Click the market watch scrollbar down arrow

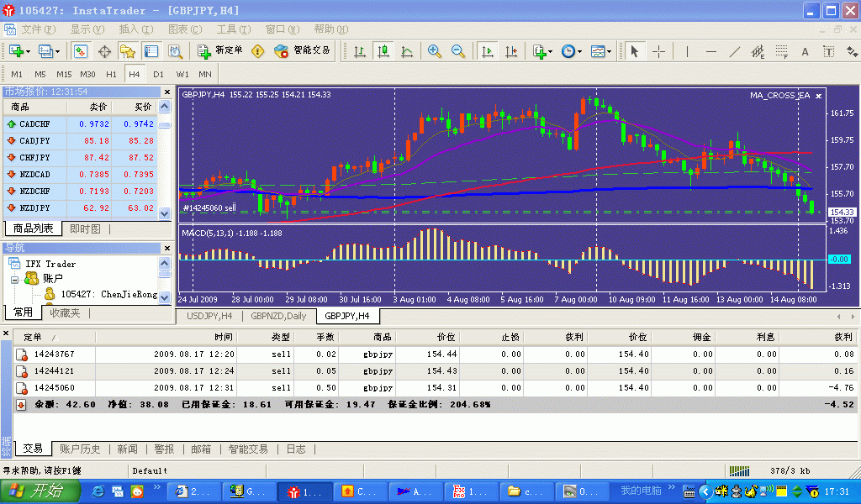165,214
